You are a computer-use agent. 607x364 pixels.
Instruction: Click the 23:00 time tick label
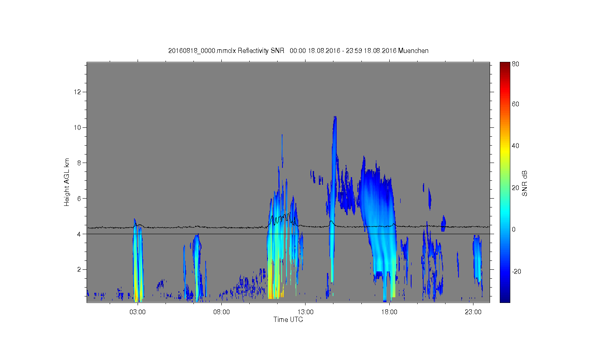coord(473,312)
